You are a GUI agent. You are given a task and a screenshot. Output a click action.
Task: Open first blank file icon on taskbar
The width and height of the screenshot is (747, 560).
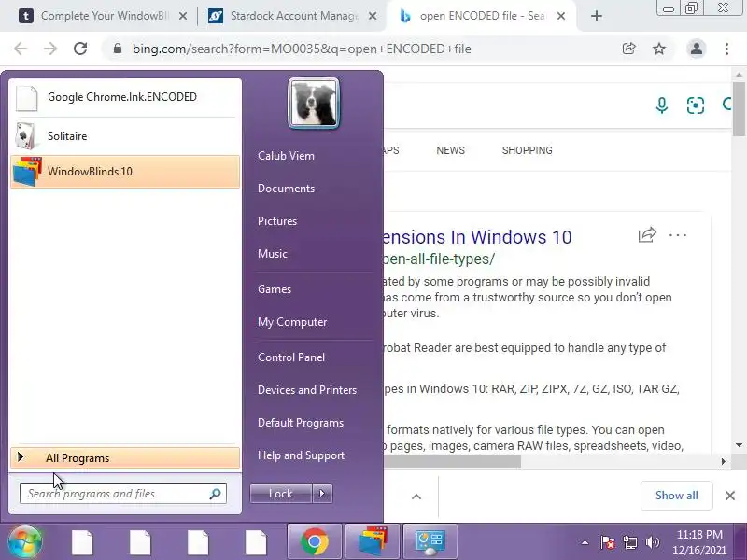(x=82, y=542)
